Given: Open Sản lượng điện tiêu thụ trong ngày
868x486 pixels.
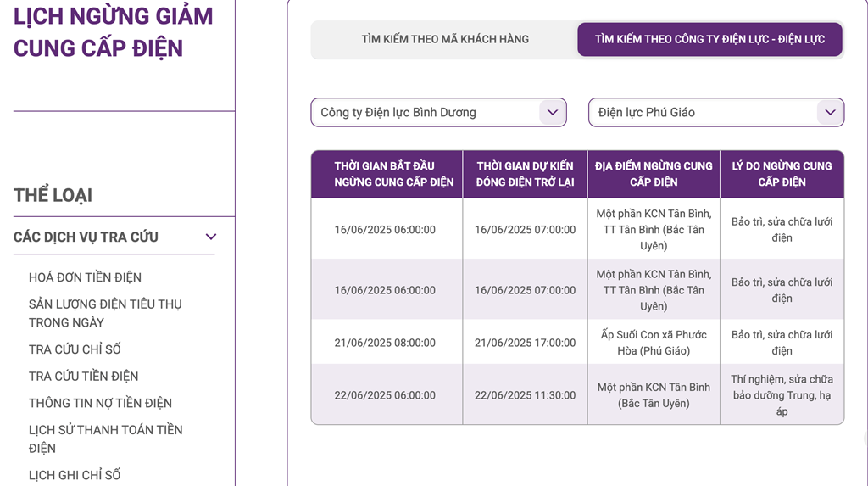Looking at the screenshot, I should pyautogui.click(x=104, y=313).
